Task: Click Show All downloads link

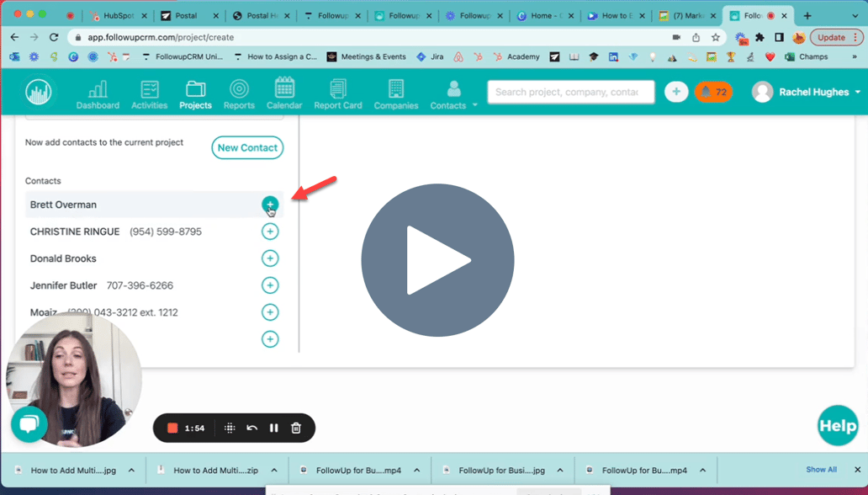Action: [x=821, y=470]
